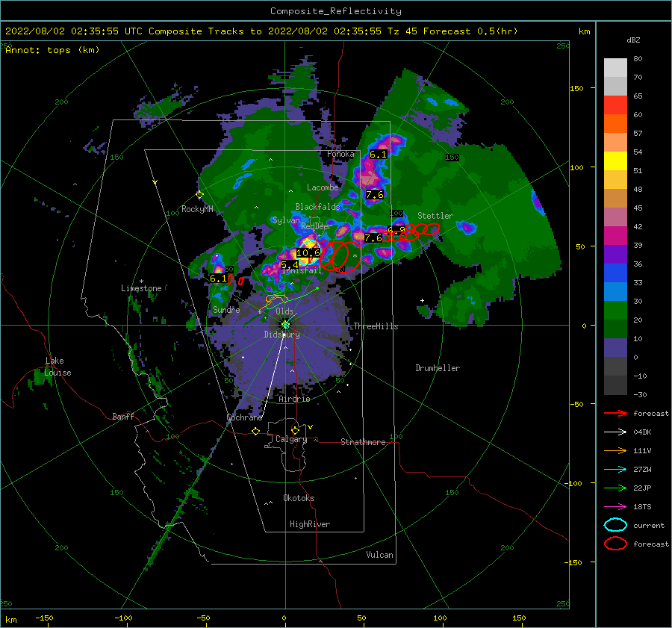Click the 'Annot: tops (km)' label
This screenshot has width=672, height=628.
[x=53, y=50]
